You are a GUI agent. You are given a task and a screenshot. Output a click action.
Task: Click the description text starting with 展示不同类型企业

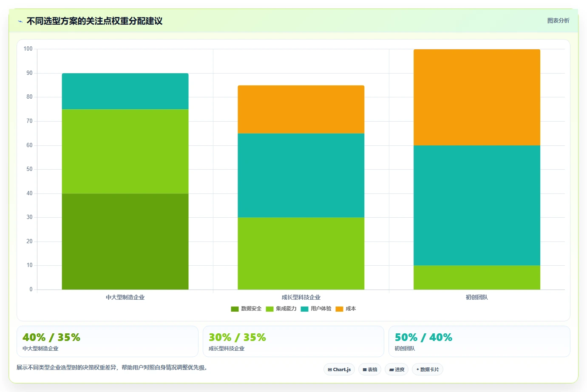pyautogui.click(x=112, y=367)
